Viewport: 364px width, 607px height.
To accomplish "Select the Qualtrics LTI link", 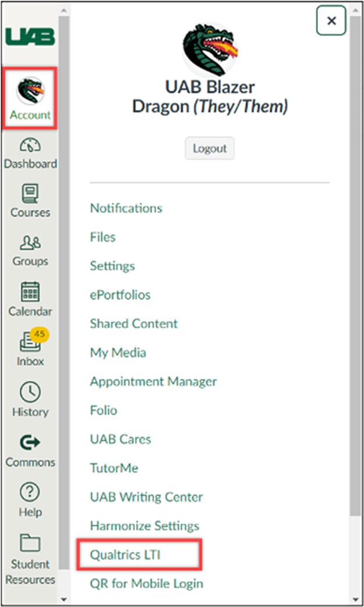I will click(x=125, y=555).
